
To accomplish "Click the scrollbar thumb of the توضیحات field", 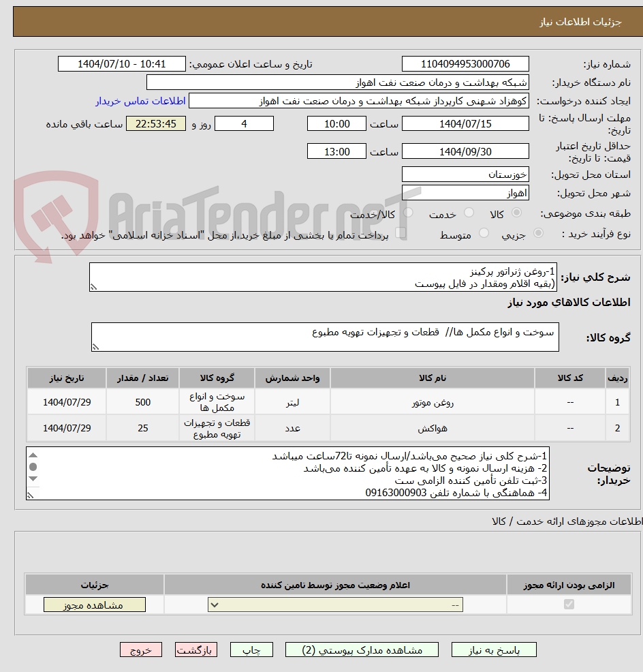I will click(33, 467).
